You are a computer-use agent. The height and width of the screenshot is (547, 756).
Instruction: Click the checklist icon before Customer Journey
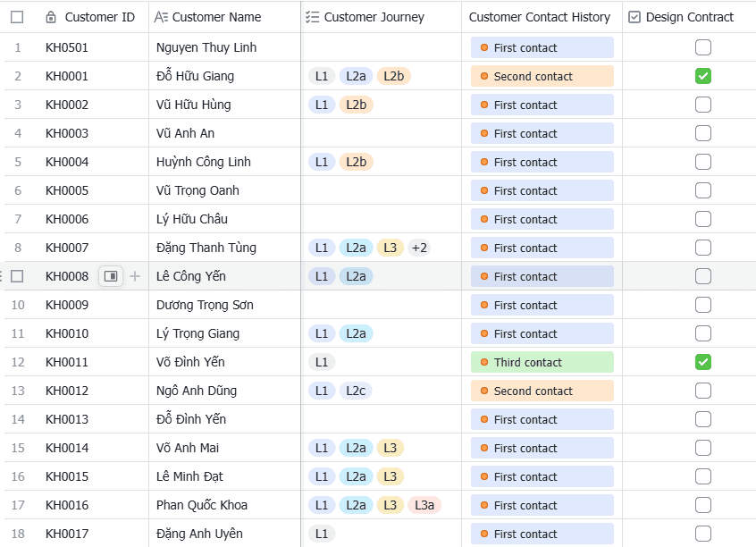pyautogui.click(x=313, y=17)
